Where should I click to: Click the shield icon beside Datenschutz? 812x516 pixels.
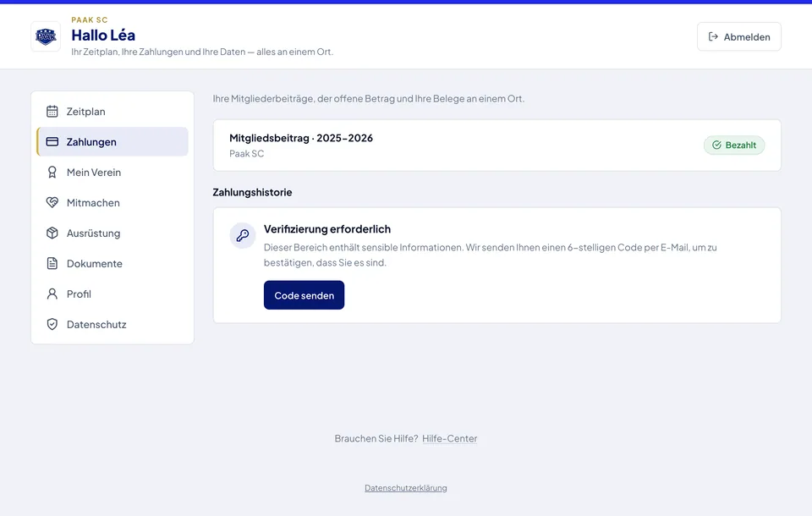click(52, 324)
